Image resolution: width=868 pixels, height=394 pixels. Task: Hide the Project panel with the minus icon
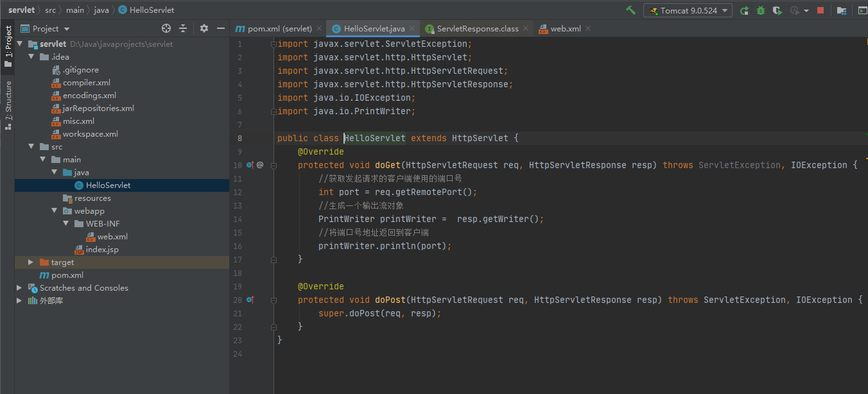click(221, 28)
